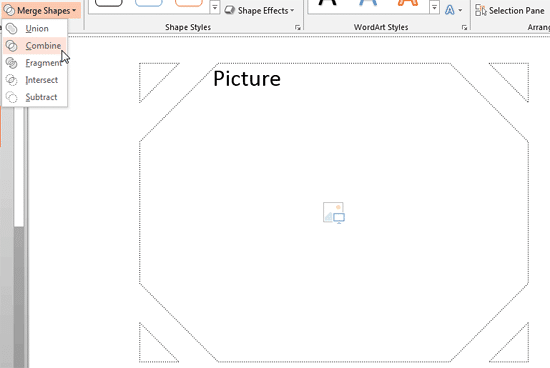Pick Fragment from the merge options
This screenshot has height=368, width=550.
(35, 63)
